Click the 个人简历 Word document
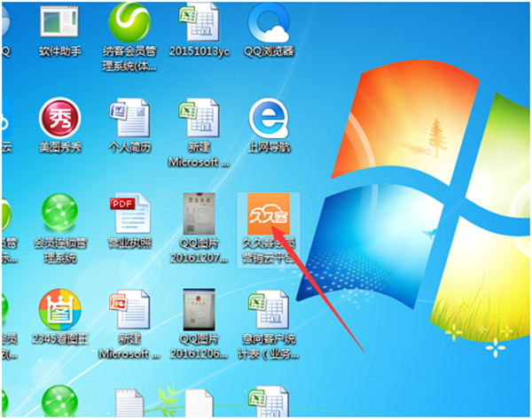The width and height of the screenshot is (532, 419). 129,118
